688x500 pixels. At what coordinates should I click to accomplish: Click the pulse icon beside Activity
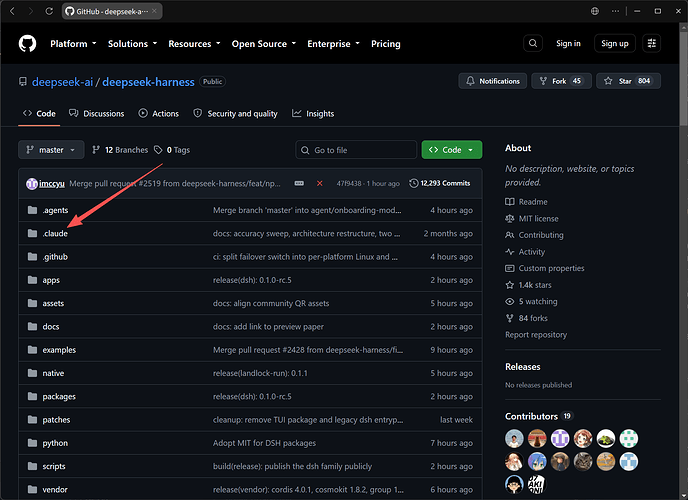(x=509, y=252)
